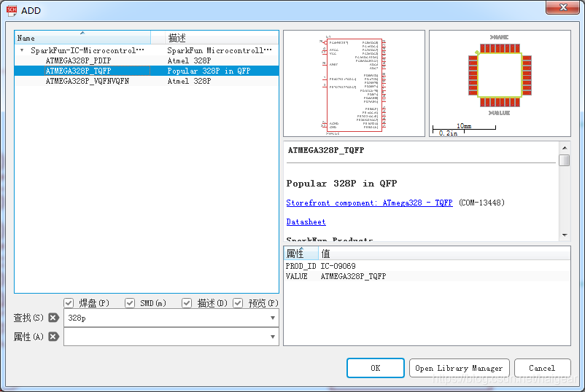Sort the list by Name column header
This screenshot has width=585, height=392.
coord(82,38)
